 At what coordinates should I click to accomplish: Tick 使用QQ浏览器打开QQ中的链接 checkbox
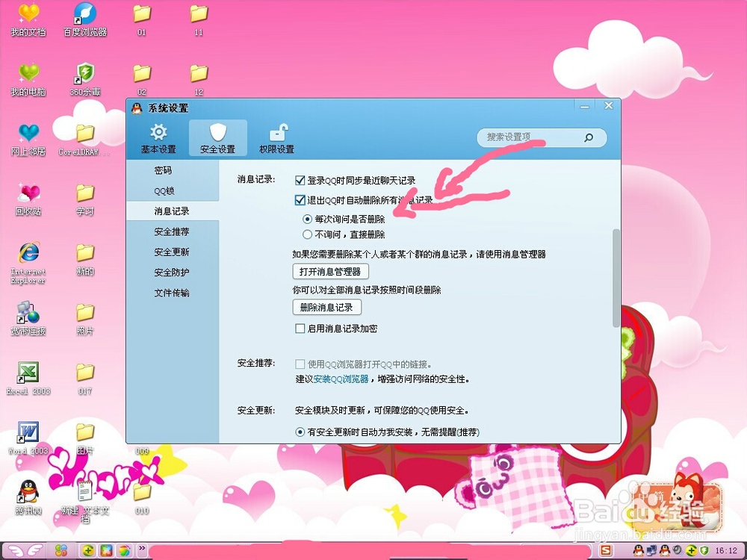300,364
